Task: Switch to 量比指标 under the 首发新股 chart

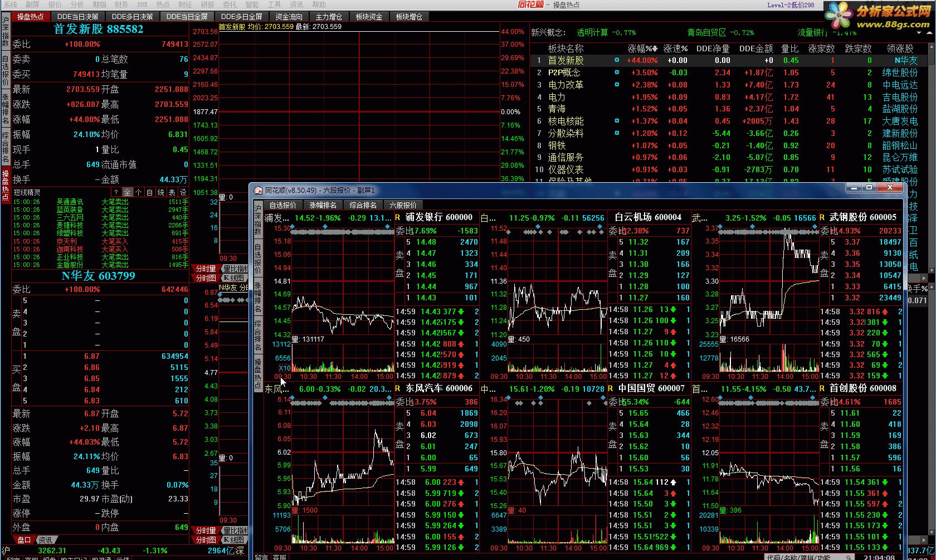Action: point(235,269)
